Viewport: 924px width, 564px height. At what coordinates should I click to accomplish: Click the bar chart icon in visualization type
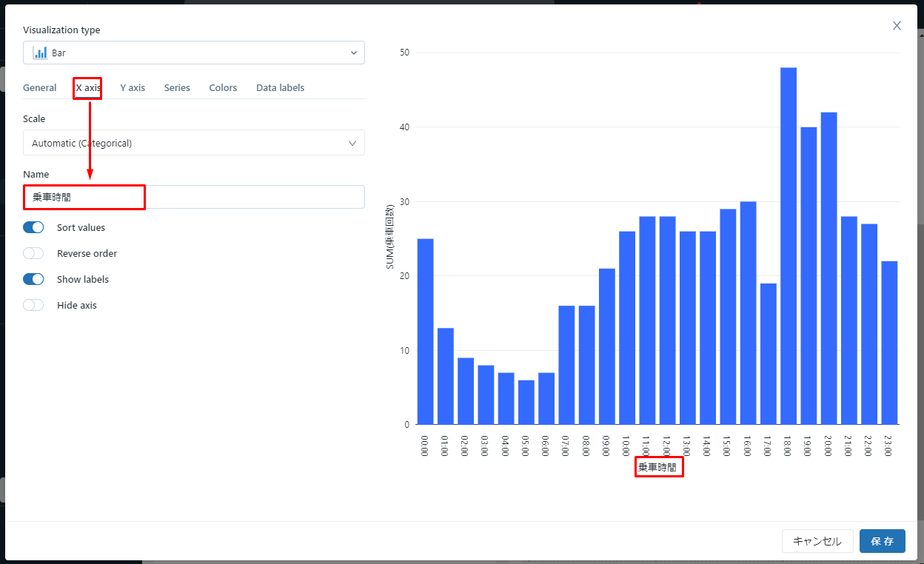tap(40, 53)
